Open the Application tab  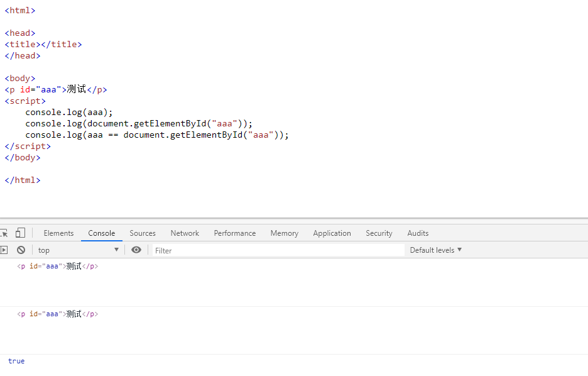click(332, 233)
